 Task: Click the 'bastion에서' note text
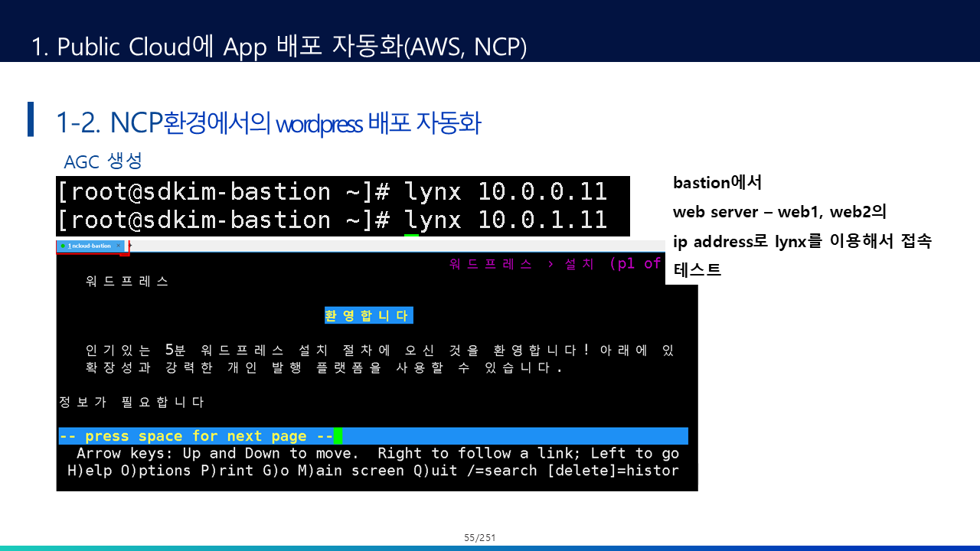click(x=717, y=183)
